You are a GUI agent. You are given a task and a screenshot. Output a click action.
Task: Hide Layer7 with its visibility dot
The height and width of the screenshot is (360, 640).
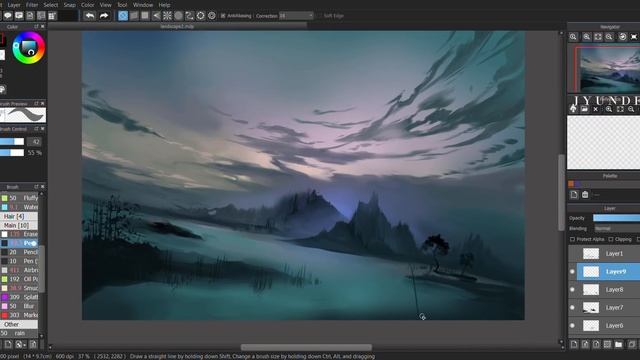pos(572,307)
